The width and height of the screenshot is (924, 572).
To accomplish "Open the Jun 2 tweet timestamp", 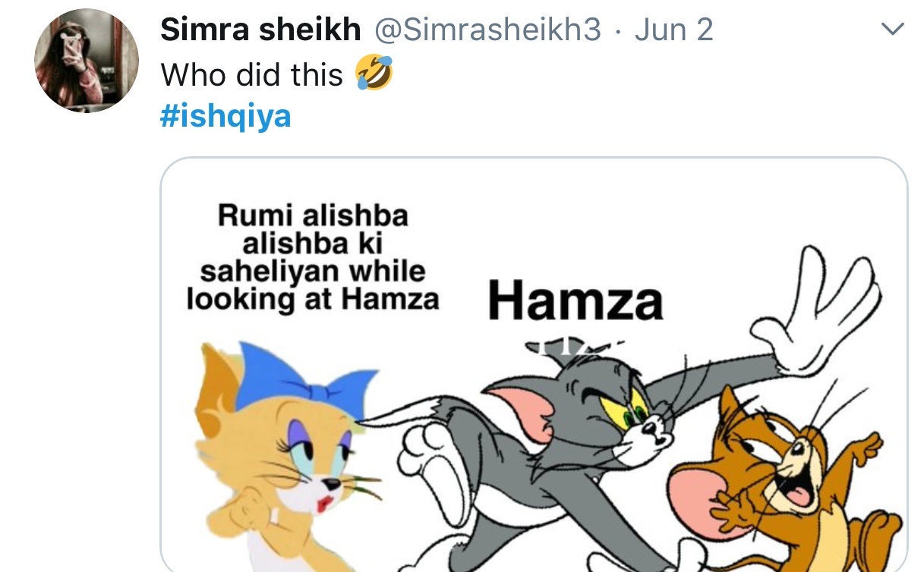I will tap(674, 30).
